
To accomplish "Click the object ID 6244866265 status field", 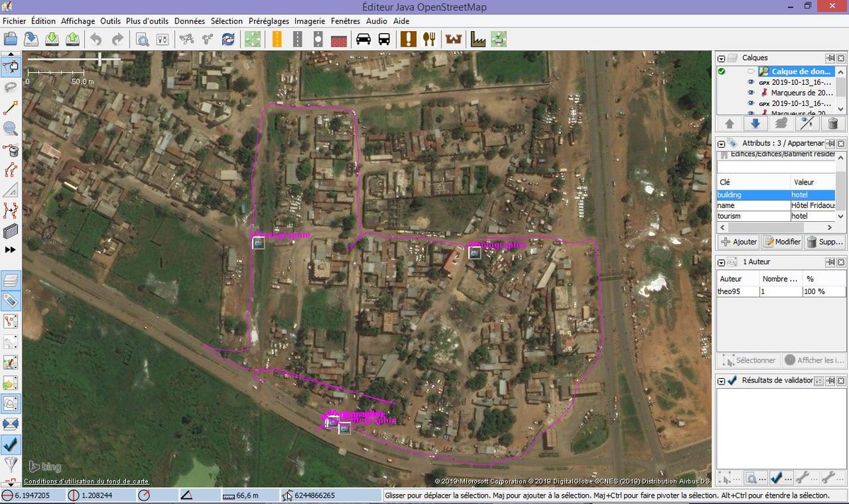I will (x=331, y=496).
